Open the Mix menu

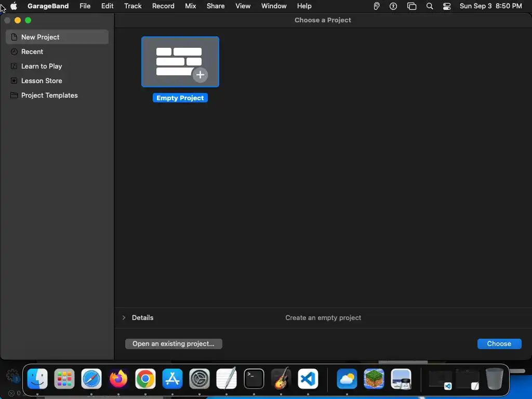tap(190, 6)
